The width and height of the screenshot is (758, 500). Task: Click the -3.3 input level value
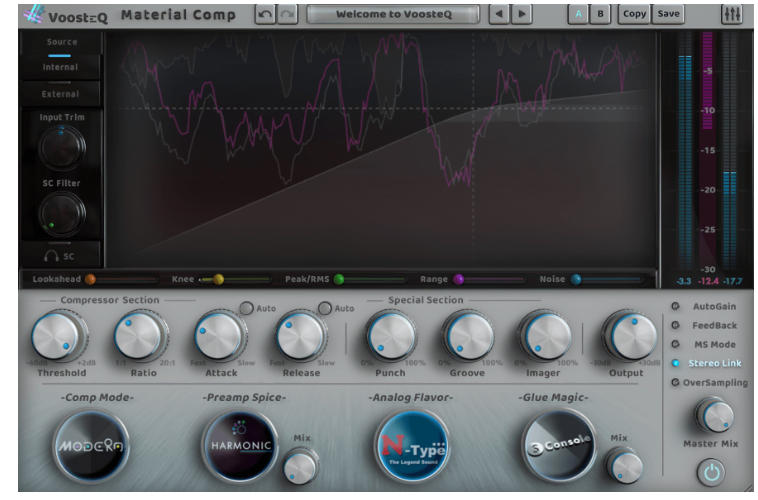[x=684, y=281]
